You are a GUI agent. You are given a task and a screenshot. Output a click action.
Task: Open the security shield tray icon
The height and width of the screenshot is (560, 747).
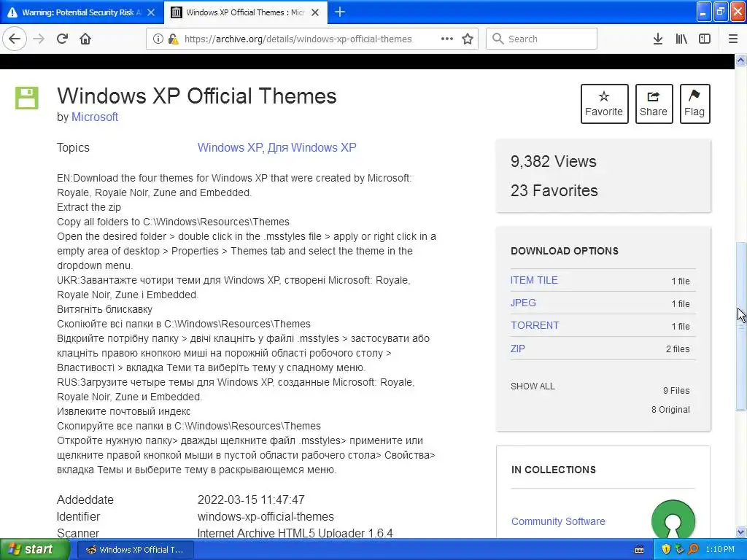click(666, 550)
